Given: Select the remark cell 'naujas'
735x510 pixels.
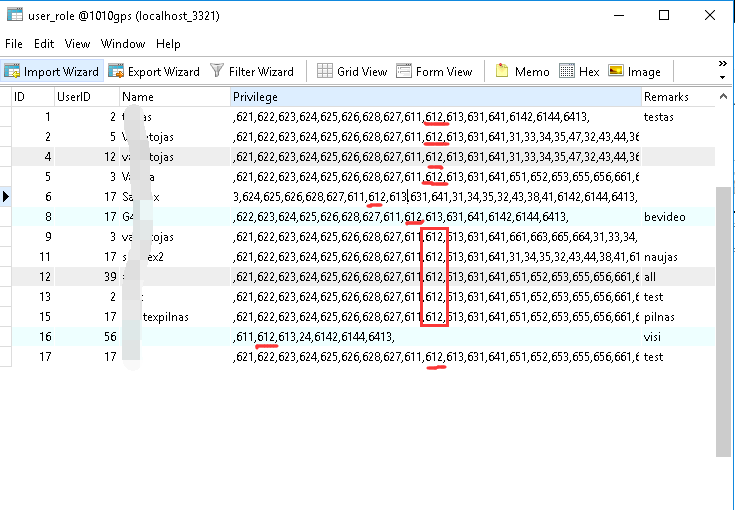Looking at the screenshot, I should [678, 256].
